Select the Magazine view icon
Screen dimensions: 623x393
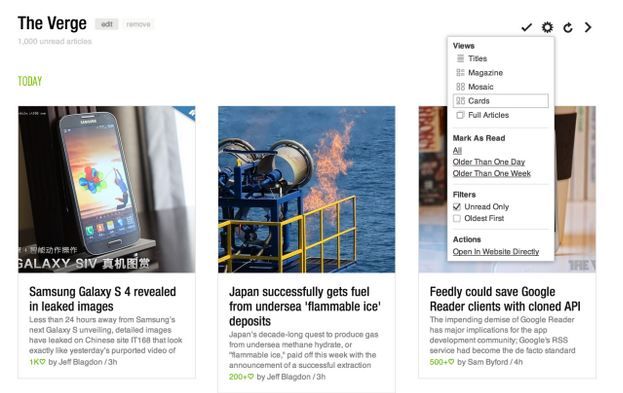coord(460,72)
